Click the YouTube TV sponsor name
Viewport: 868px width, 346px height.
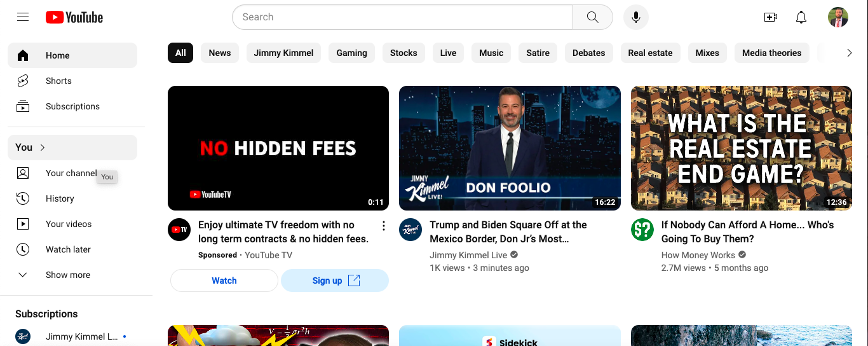pyautogui.click(x=268, y=255)
